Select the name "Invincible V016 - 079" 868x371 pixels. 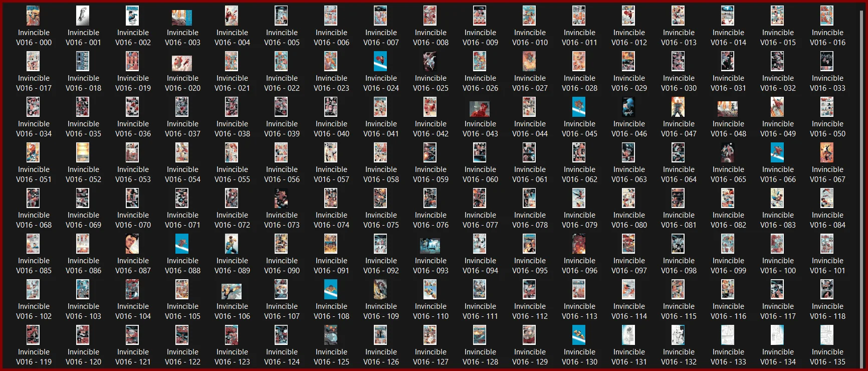click(579, 220)
